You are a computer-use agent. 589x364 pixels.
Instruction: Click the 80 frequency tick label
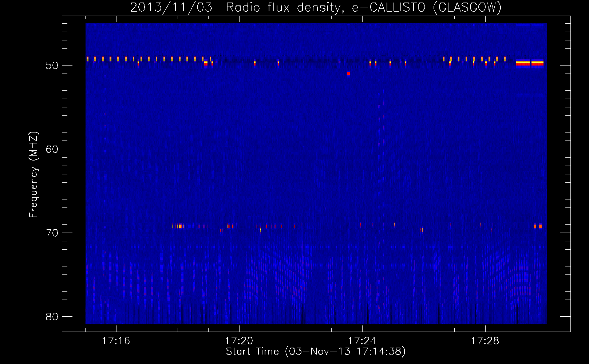[x=52, y=317]
